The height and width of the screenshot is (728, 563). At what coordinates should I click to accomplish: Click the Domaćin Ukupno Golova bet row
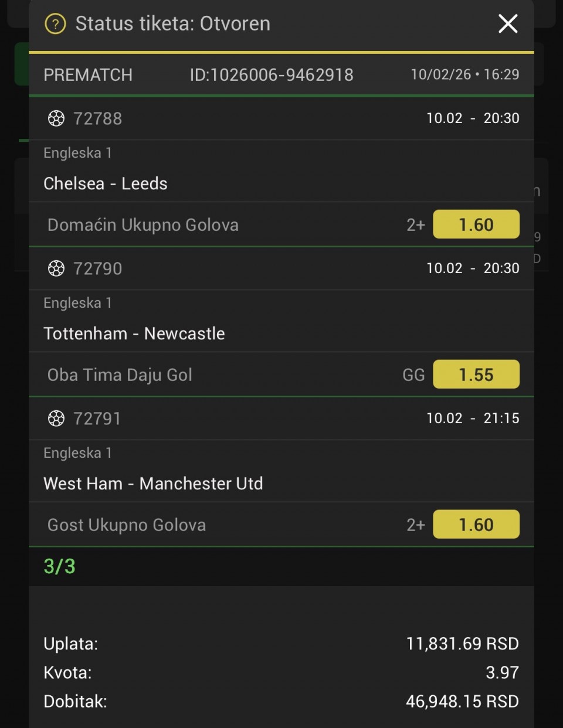pyautogui.click(x=143, y=225)
